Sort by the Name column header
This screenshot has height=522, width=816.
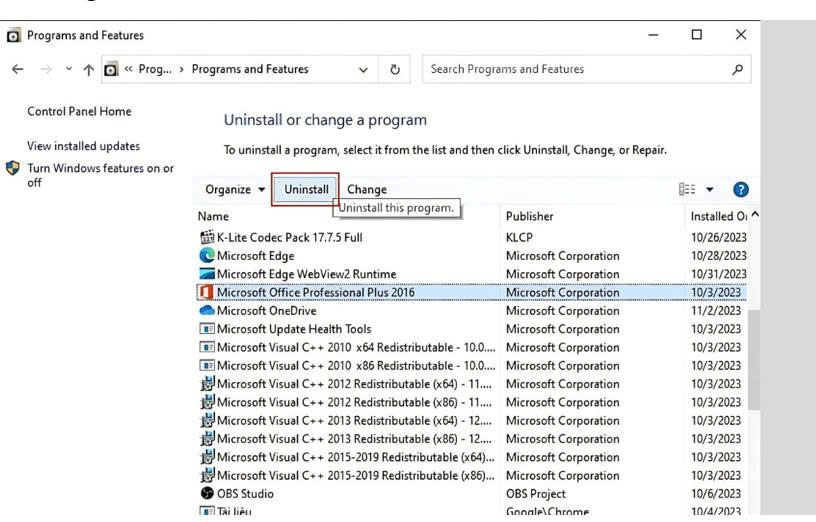coord(213,217)
